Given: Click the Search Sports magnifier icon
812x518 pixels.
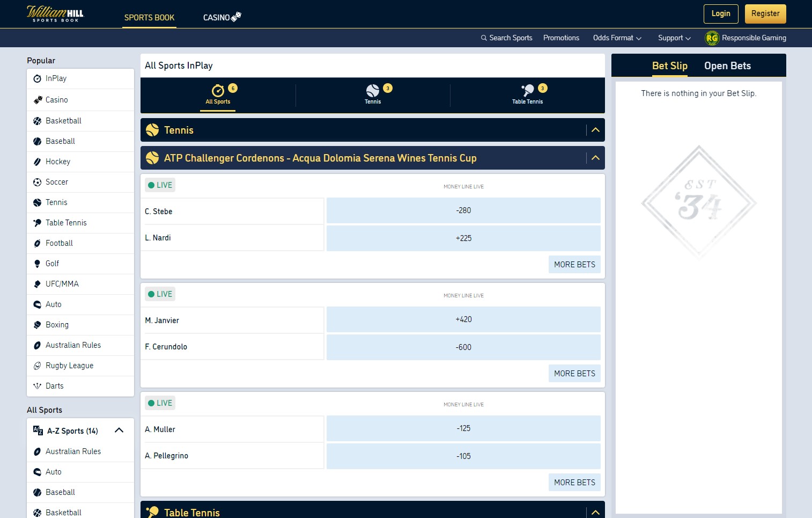Looking at the screenshot, I should 484,38.
